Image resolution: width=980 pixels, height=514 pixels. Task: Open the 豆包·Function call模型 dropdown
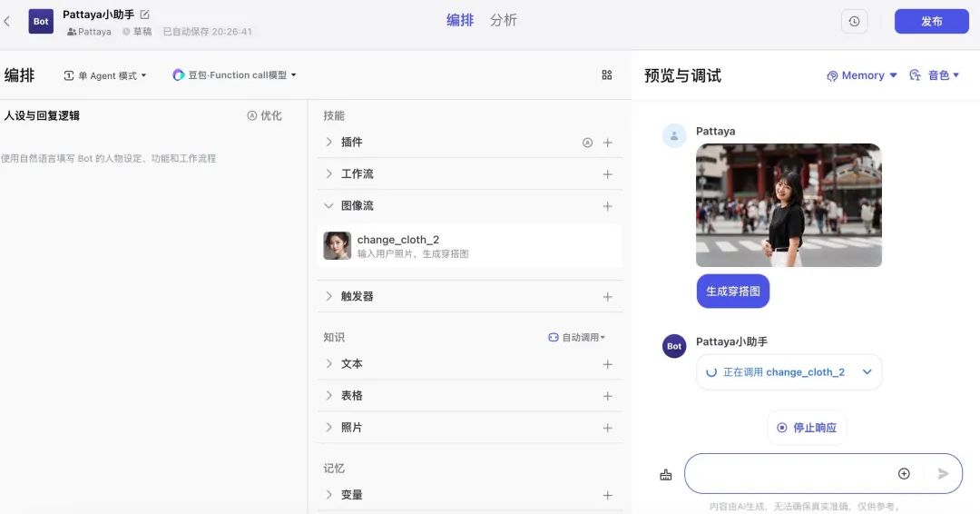(x=234, y=75)
